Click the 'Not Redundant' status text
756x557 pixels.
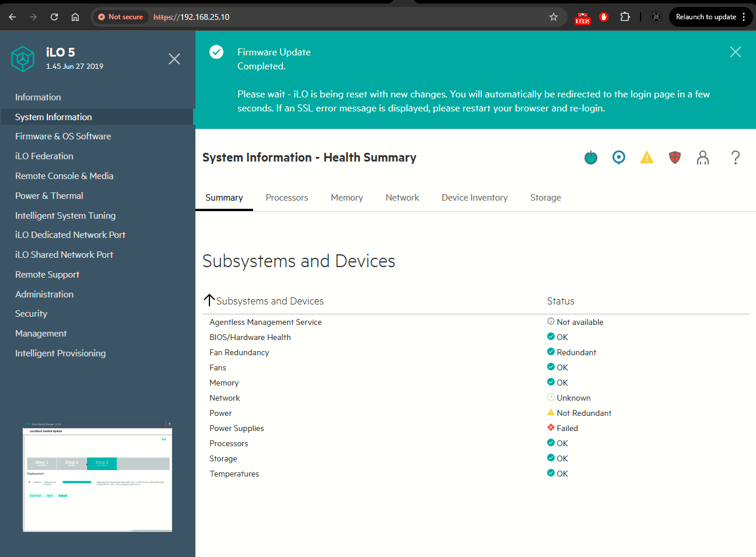[584, 413]
